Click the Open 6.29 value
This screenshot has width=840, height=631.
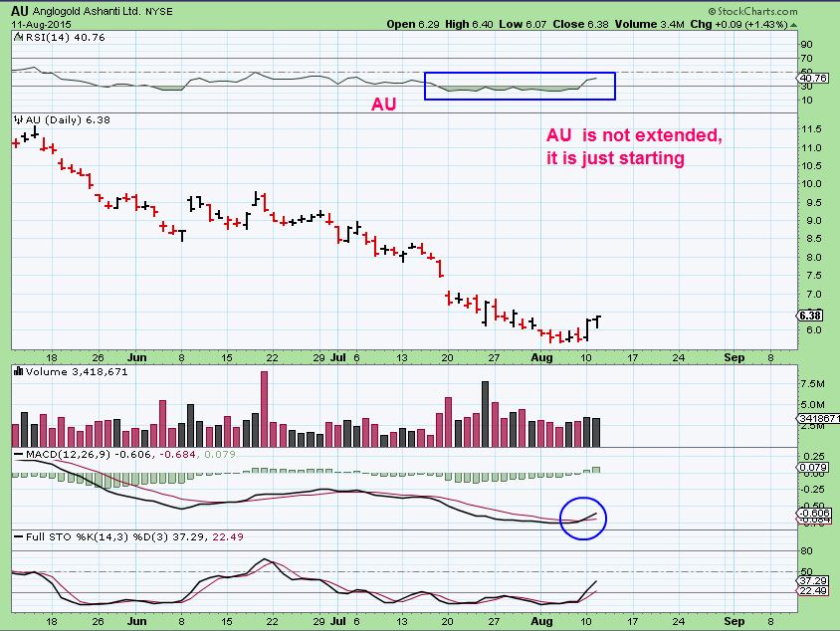click(413, 24)
